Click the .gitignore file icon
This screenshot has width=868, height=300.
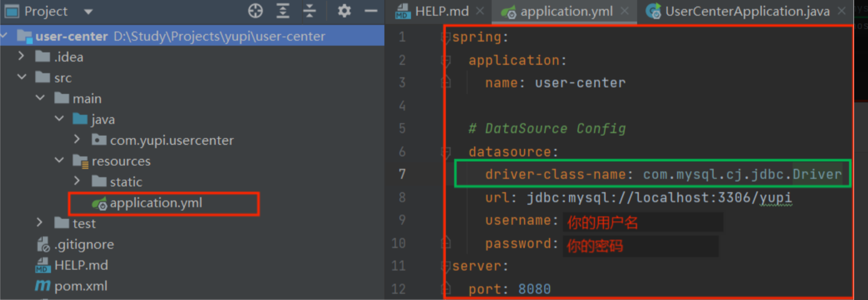[43, 245]
